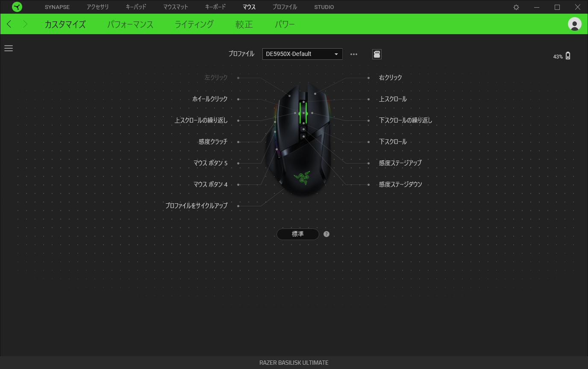Open the profile options ellipsis menu
The width and height of the screenshot is (588, 369).
pos(354,54)
